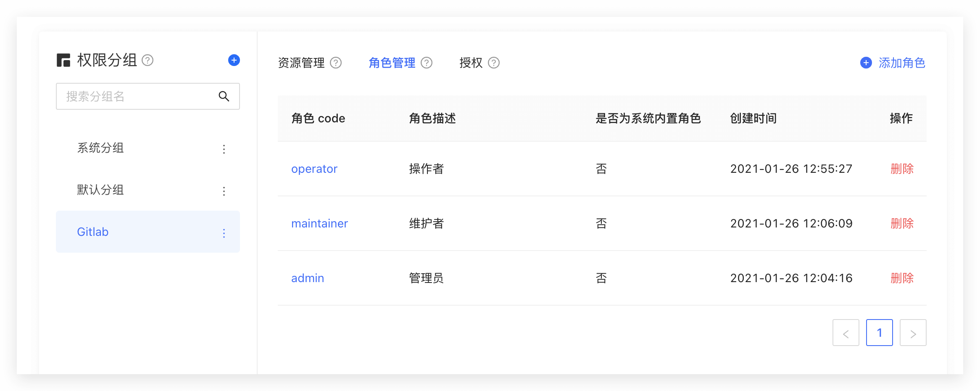Delete the operator role
This screenshot has width=980, height=391.
click(902, 169)
